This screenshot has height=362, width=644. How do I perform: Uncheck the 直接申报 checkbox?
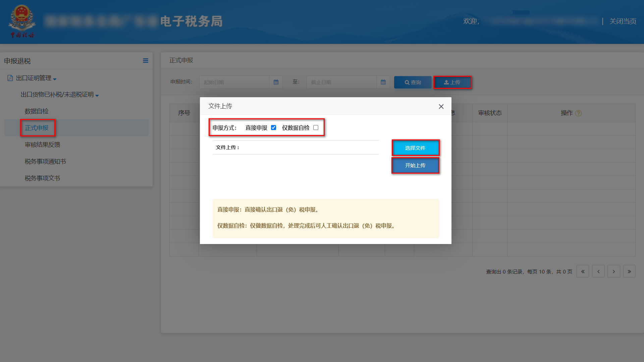tap(274, 127)
